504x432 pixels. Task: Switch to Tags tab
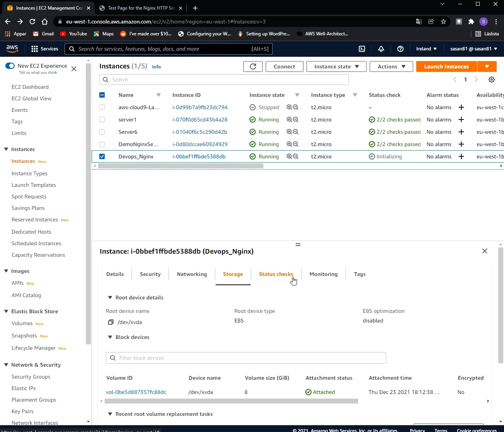point(360,274)
